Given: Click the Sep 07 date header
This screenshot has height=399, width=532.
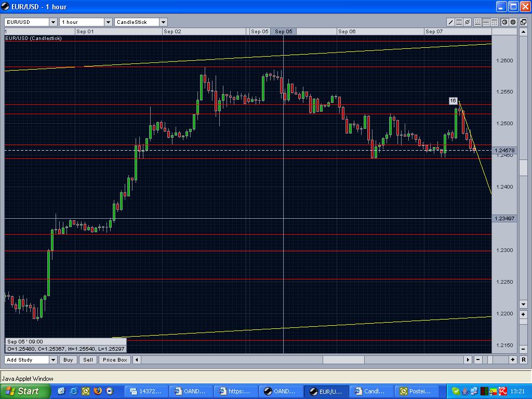Looking at the screenshot, I should [434, 32].
